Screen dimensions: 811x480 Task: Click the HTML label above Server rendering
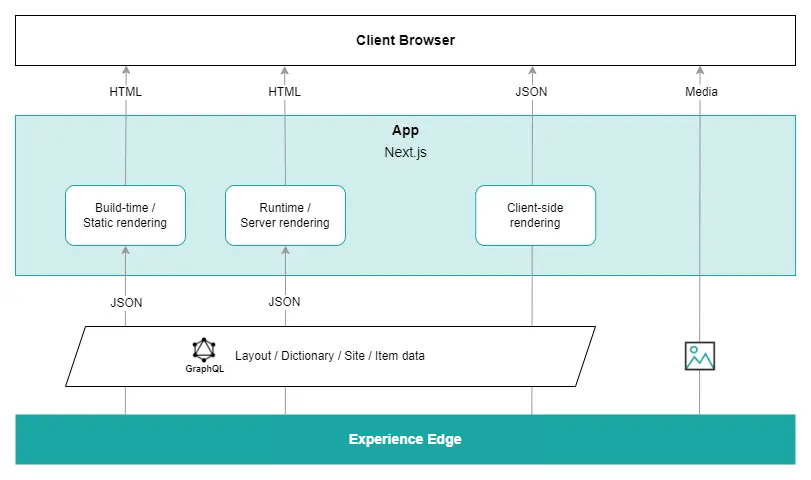[284, 92]
